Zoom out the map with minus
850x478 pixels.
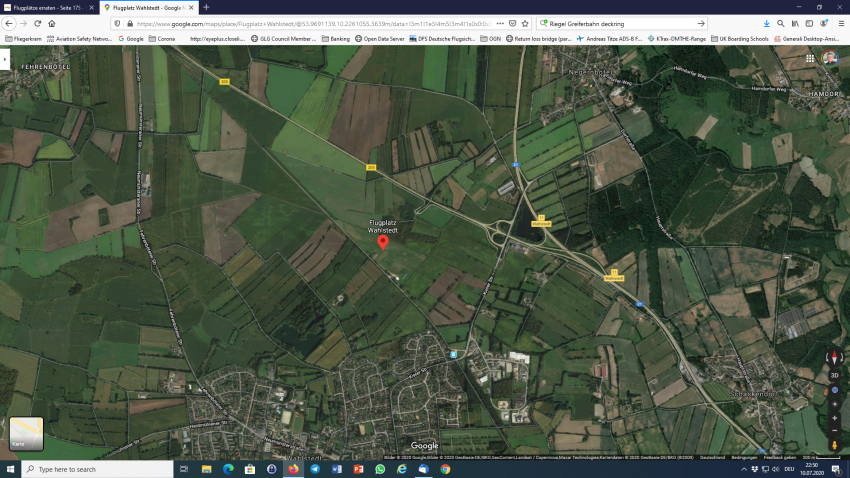834,431
